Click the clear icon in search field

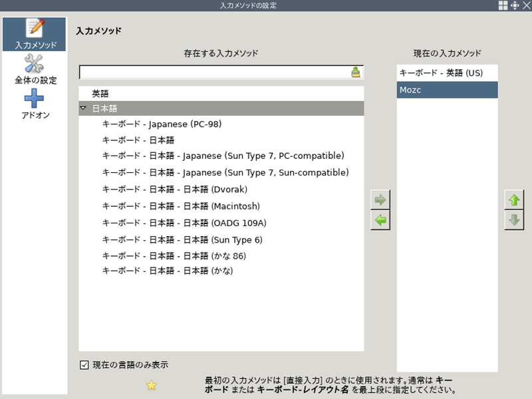tap(356, 72)
